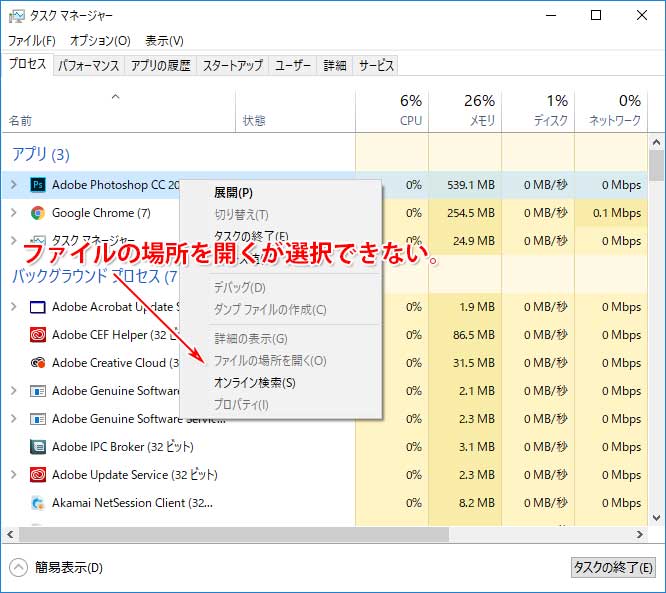Switch to the スタートアップ tab
This screenshot has height=593, width=666.
(233, 65)
